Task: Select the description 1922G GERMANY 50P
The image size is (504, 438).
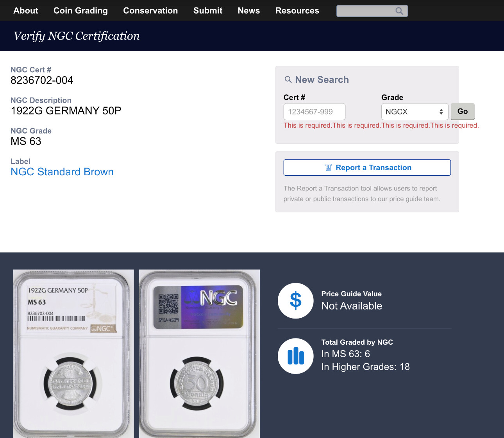Action: [66, 111]
